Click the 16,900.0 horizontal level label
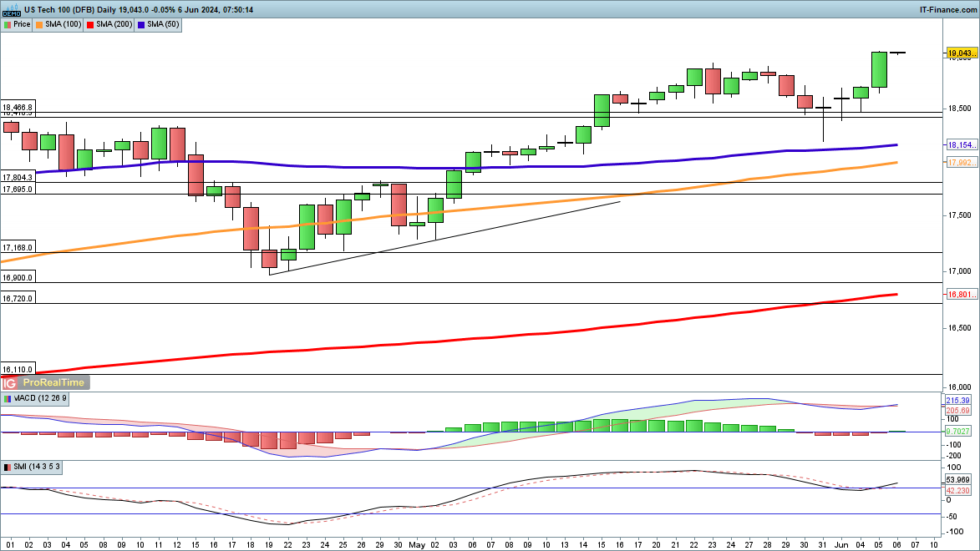Viewport: 980px width, 551px height. [18, 278]
